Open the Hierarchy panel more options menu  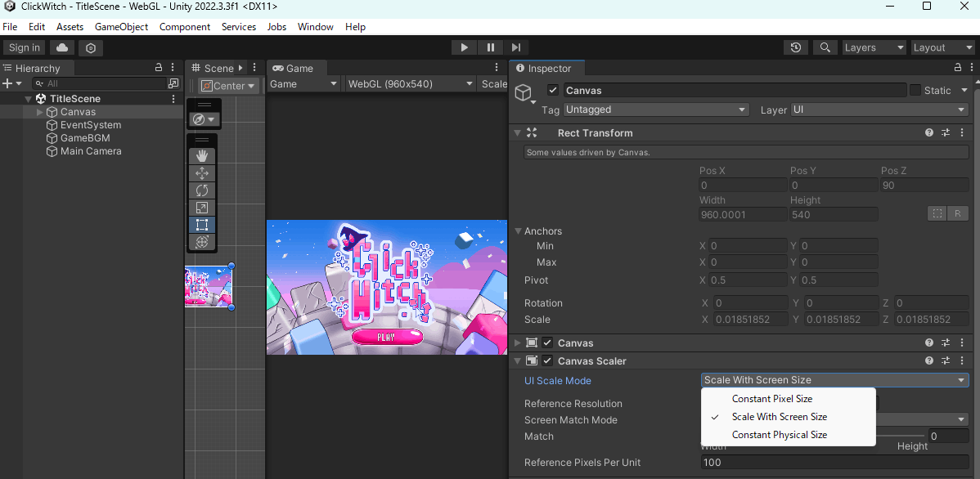pos(173,68)
